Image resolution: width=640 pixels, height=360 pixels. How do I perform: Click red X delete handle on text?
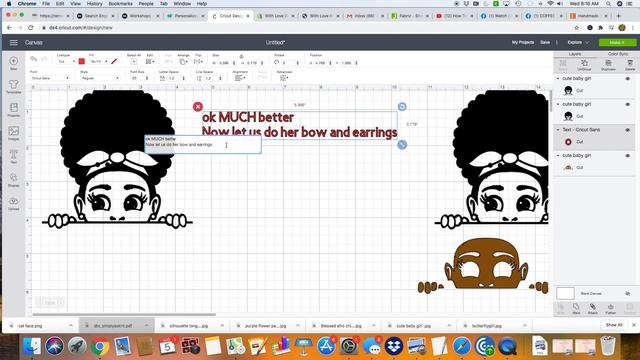pos(198,107)
